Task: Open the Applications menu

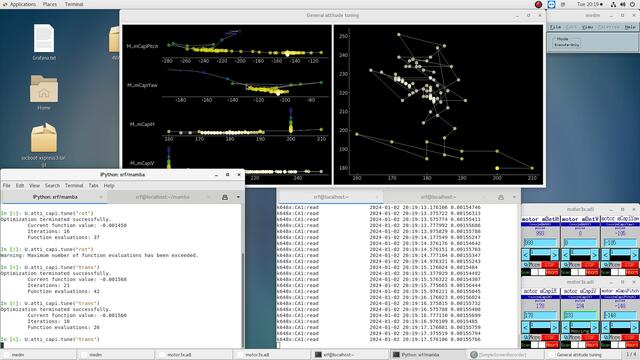Action: click(x=20, y=4)
